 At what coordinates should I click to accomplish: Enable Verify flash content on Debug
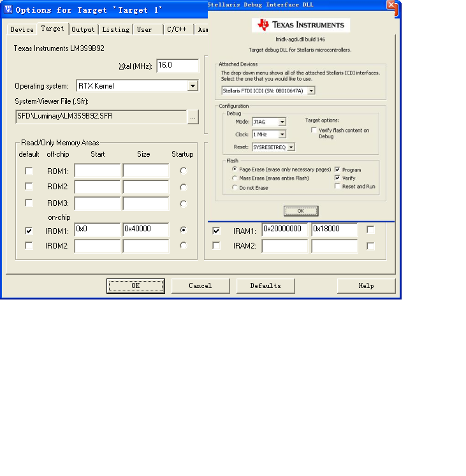[x=314, y=130]
